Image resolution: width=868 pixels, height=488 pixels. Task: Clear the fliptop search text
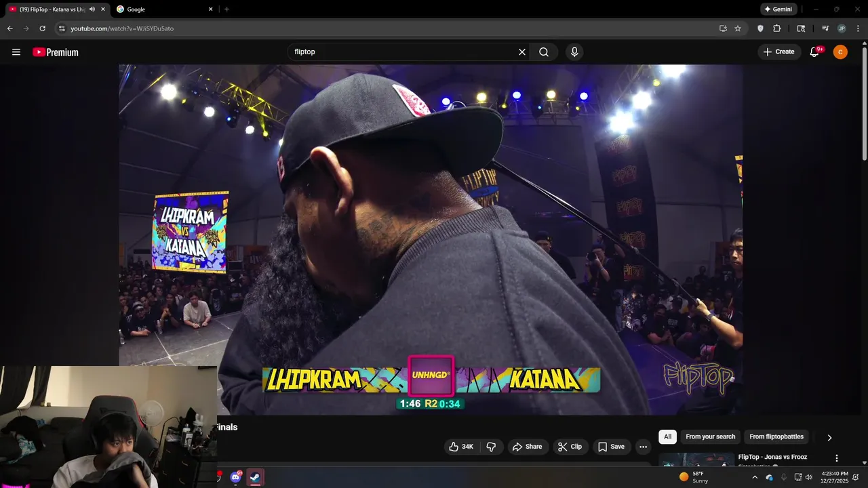click(522, 52)
